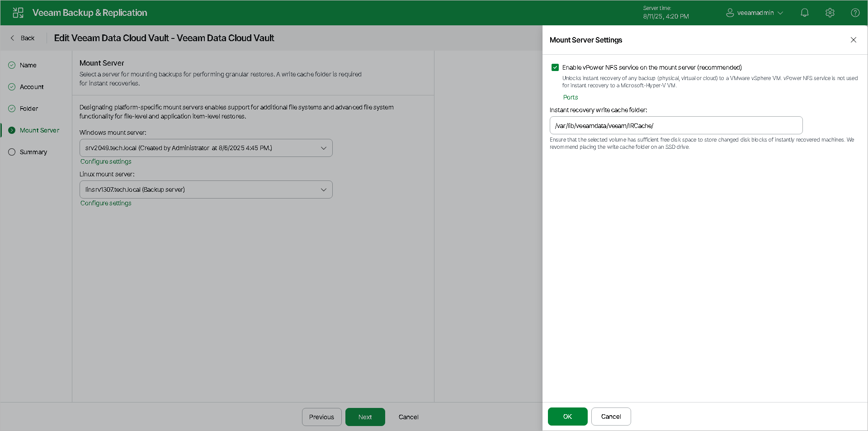Viewport: 868px width, 431px height.
Task: Click Cancel in Mount Server Settings panel
Action: 611,417
